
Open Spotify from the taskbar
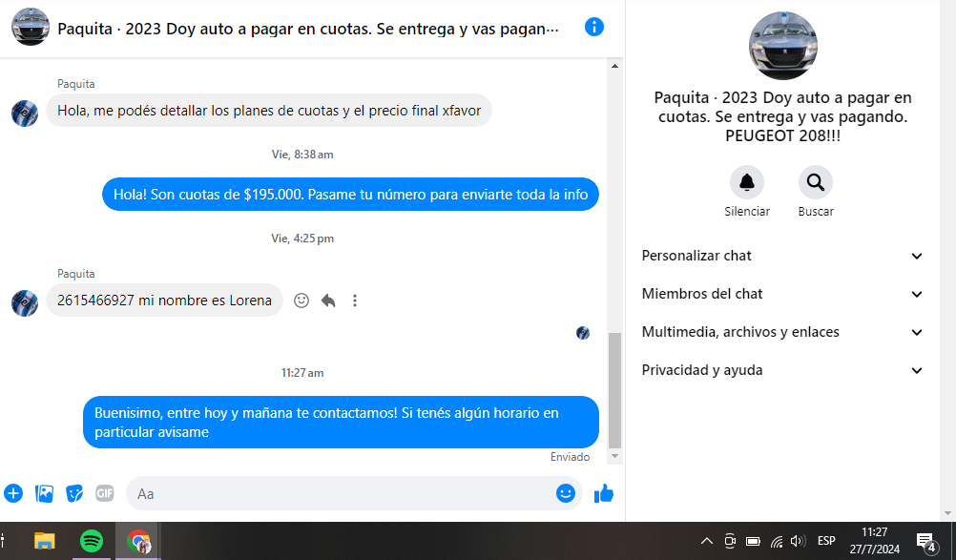[92, 541]
